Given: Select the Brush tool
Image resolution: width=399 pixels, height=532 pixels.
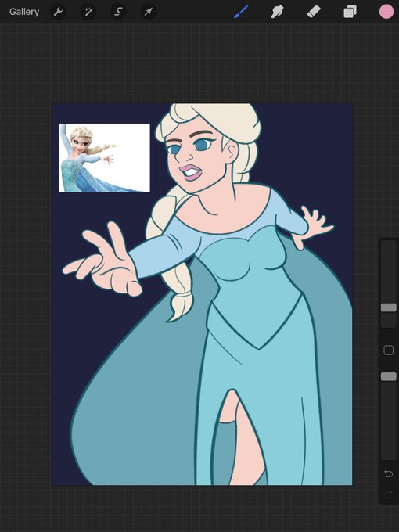Looking at the screenshot, I should [241, 12].
